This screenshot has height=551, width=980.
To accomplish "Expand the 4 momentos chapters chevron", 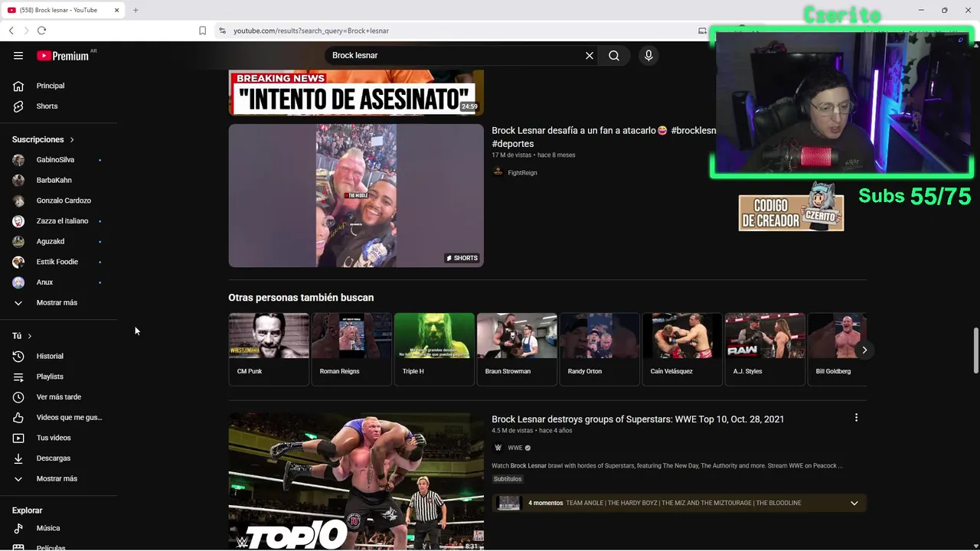I will click(854, 503).
